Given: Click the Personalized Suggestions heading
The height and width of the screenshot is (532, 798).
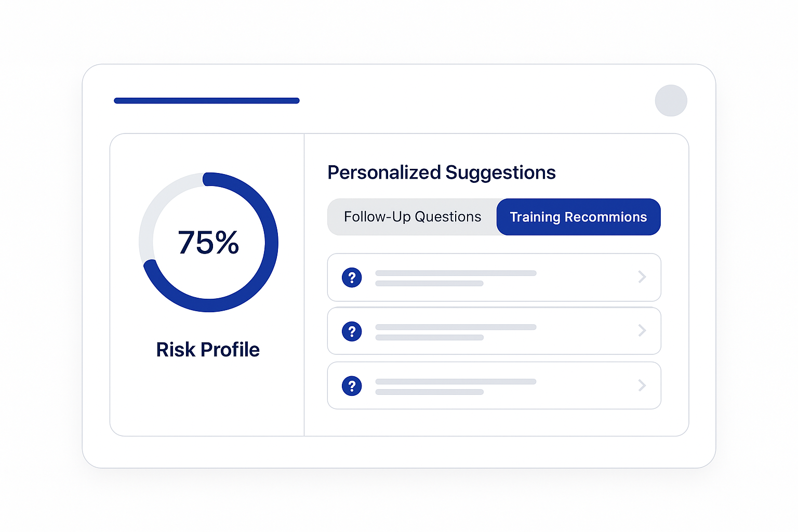Looking at the screenshot, I should pos(442,172).
